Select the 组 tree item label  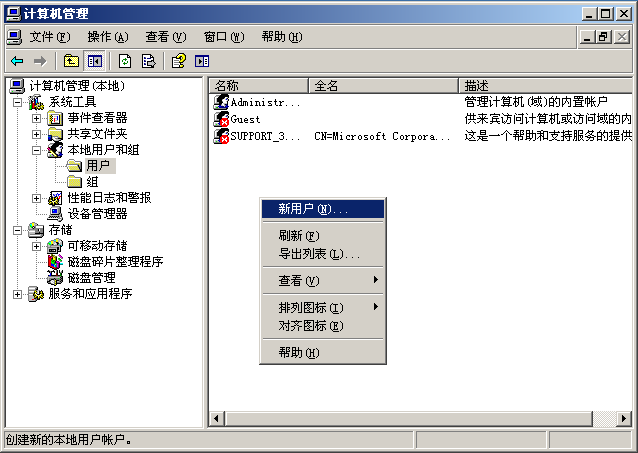pos(92,182)
